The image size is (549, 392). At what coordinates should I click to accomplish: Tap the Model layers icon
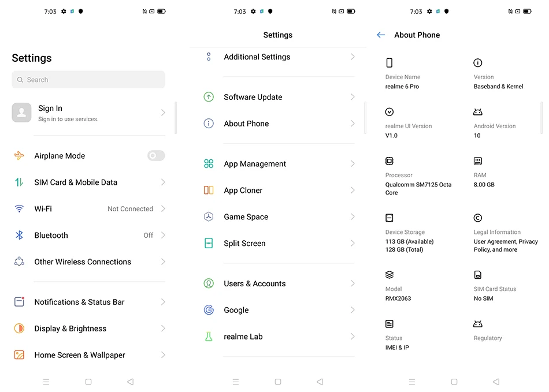click(x=390, y=275)
